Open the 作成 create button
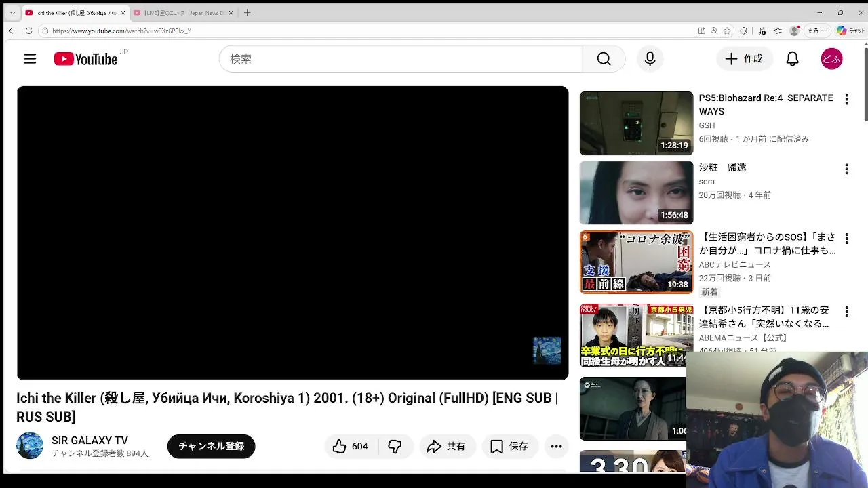Image resolution: width=868 pixels, height=488 pixels. [x=745, y=59]
